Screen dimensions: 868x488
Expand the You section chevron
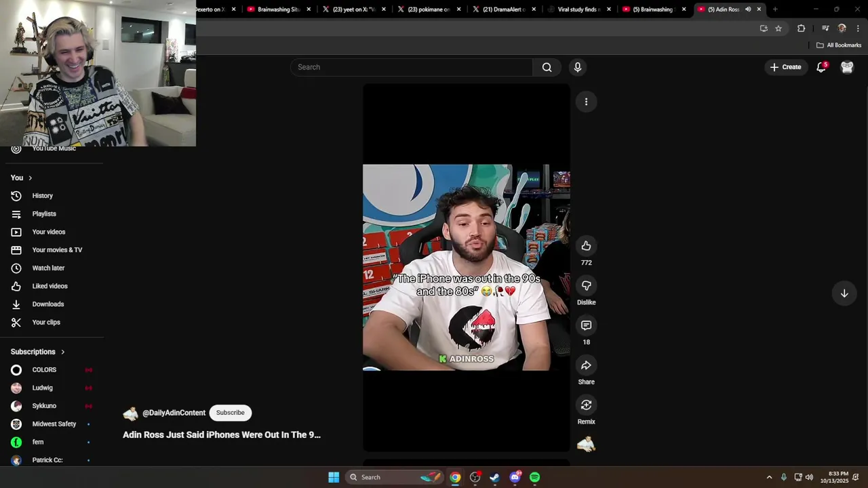point(30,178)
